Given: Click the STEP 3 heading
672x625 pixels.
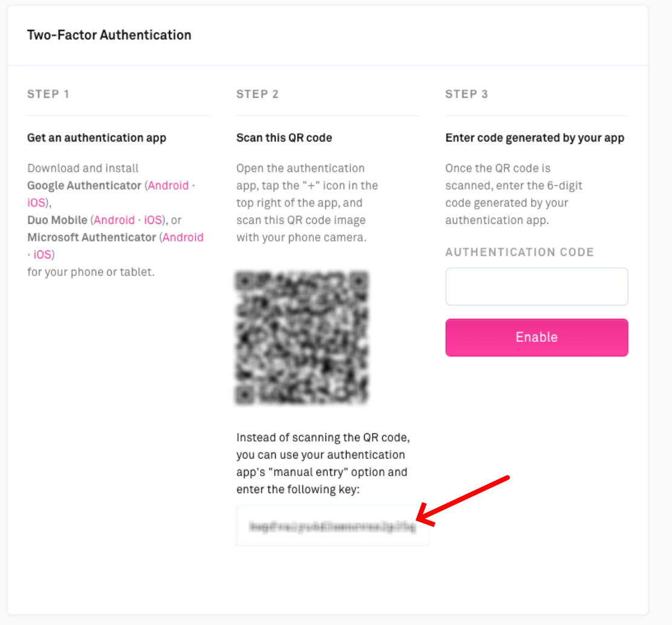Looking at the screenshot, I should (x=466, y=94).
